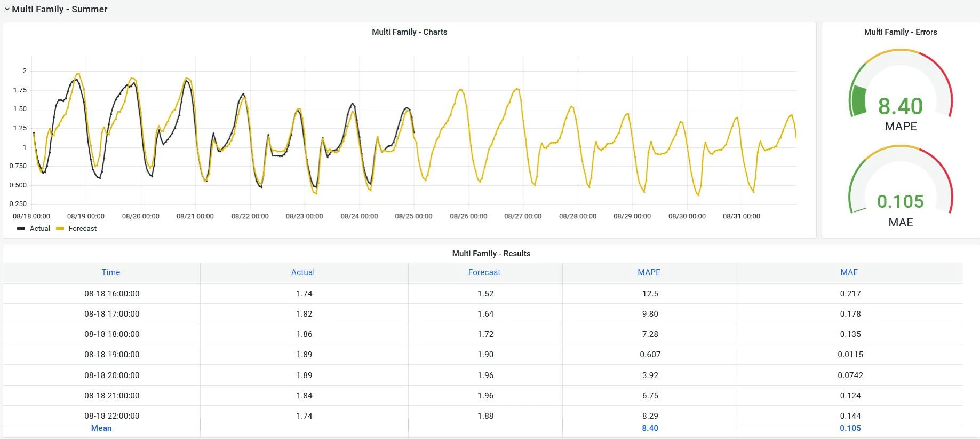Click the yellow Forecast legend color swatch
Image resolution: width=980 pixels, height=439 pixels.
coord(60,229)
